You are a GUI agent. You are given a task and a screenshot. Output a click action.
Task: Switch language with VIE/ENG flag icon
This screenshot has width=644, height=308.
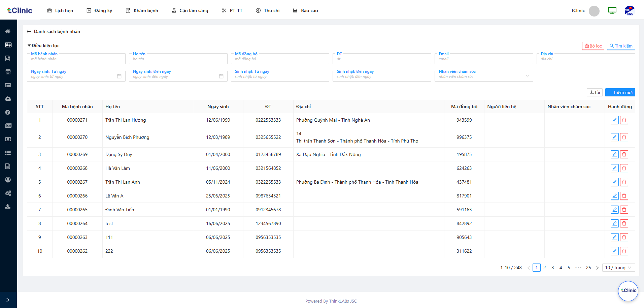point(629,11)
